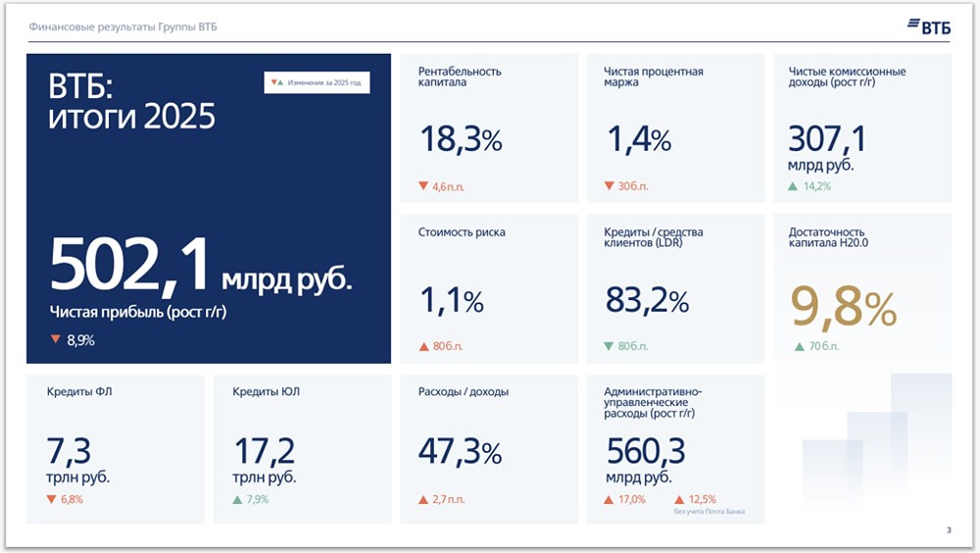Screen dimensions: 980x553
Task: Click the 'Кредиты ЮЛ' card title
Action: [266, 391]
